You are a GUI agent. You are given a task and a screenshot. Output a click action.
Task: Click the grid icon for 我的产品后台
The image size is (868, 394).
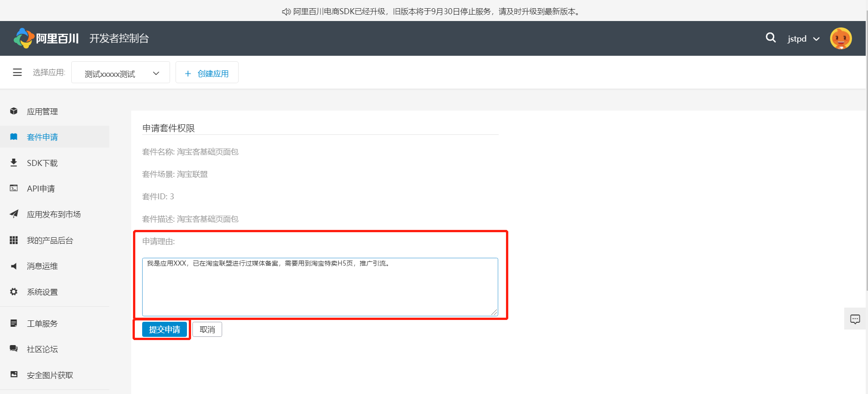pos(14,240)
